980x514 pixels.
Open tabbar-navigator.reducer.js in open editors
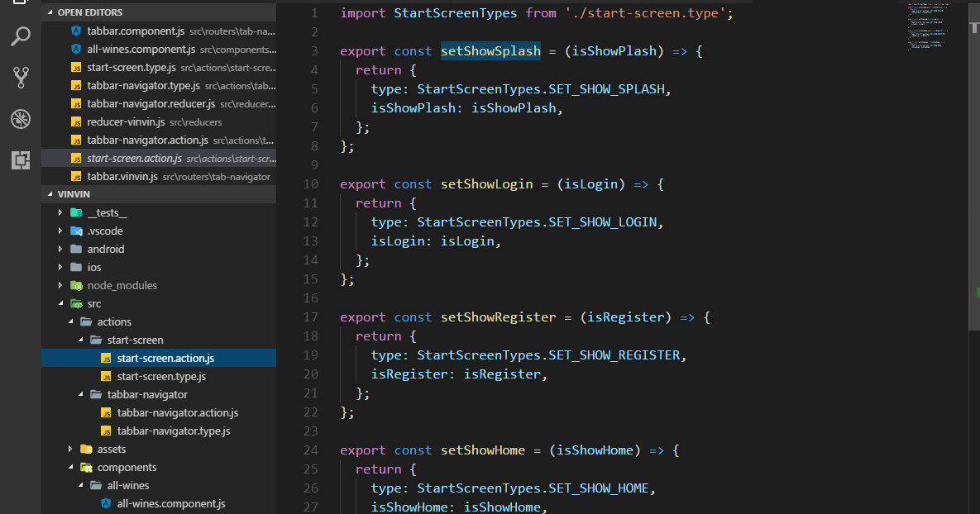point(159,103)
